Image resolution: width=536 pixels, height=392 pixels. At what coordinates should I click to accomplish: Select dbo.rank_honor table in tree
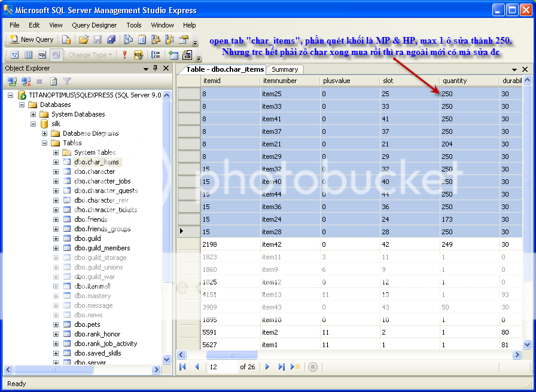98,334
